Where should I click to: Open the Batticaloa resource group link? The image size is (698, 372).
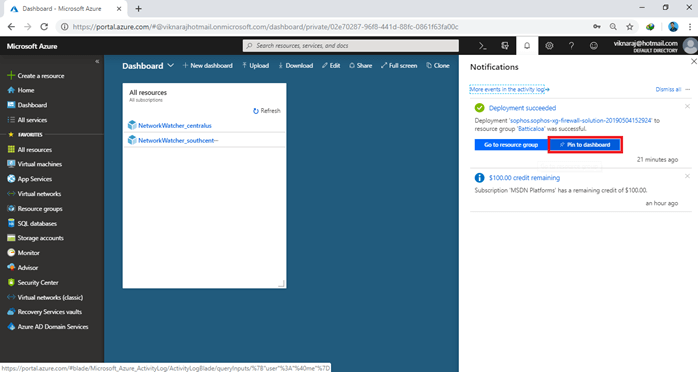[531, 129]
